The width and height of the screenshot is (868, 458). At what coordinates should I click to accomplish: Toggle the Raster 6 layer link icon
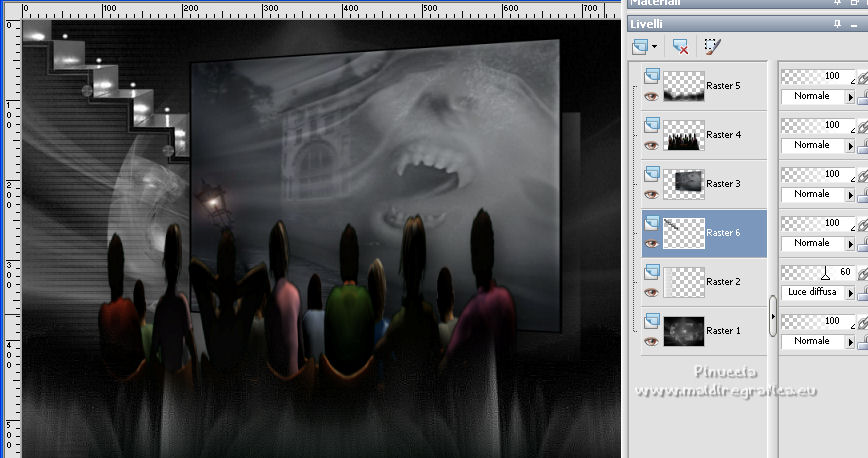[x=862, y=224]
